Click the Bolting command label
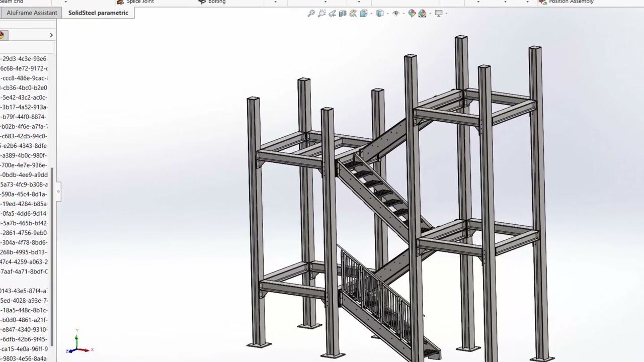Image resolution: width=644 pixels, height=362 pixels. click(x=217, y=2)
